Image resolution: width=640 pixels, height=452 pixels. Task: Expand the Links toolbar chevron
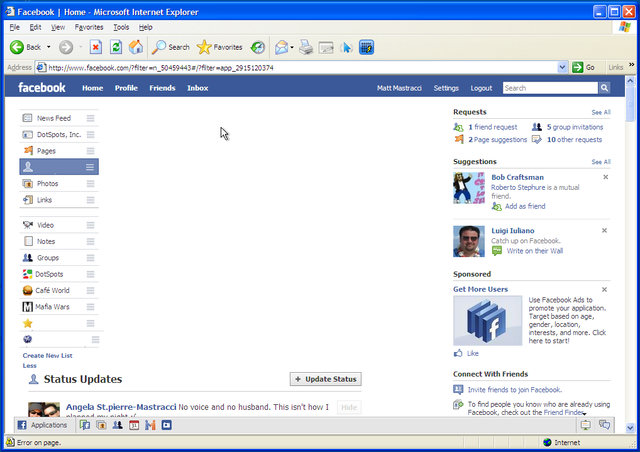point(631,65)
